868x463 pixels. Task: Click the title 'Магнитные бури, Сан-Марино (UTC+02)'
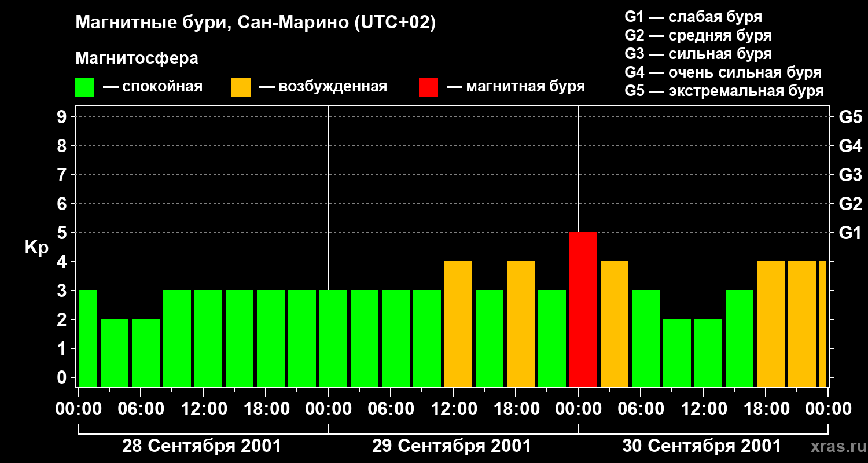255,23
